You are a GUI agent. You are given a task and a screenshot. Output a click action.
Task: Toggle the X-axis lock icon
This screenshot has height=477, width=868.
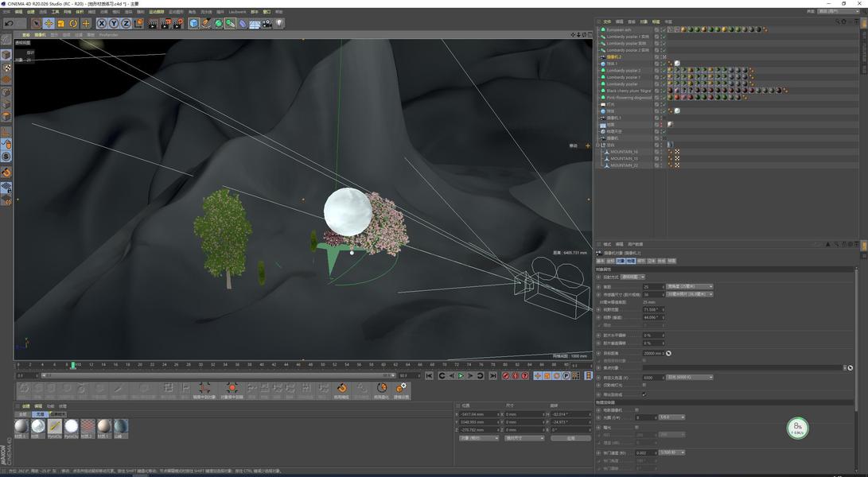coord(101,24)
